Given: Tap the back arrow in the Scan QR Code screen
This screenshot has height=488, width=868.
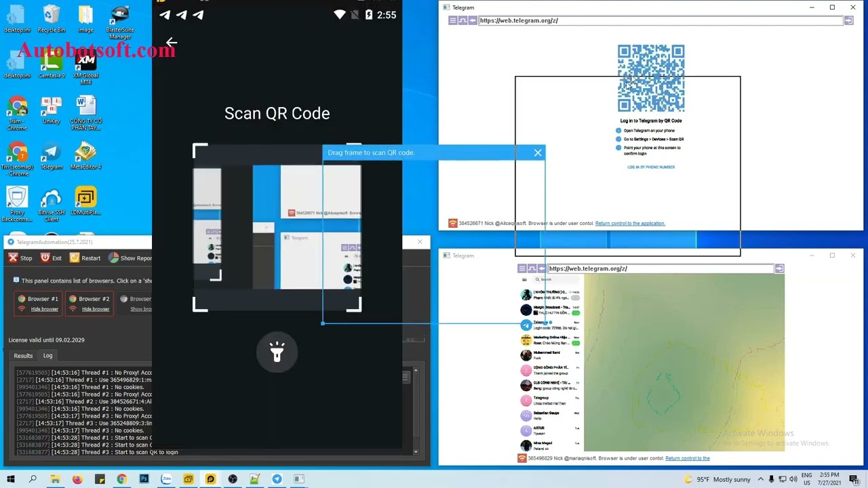Looking at the screenshot, I should coord(172,43).
